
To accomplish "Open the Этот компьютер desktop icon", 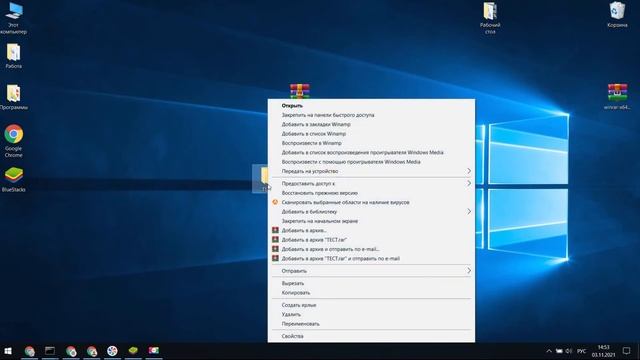I will [13, 18].
